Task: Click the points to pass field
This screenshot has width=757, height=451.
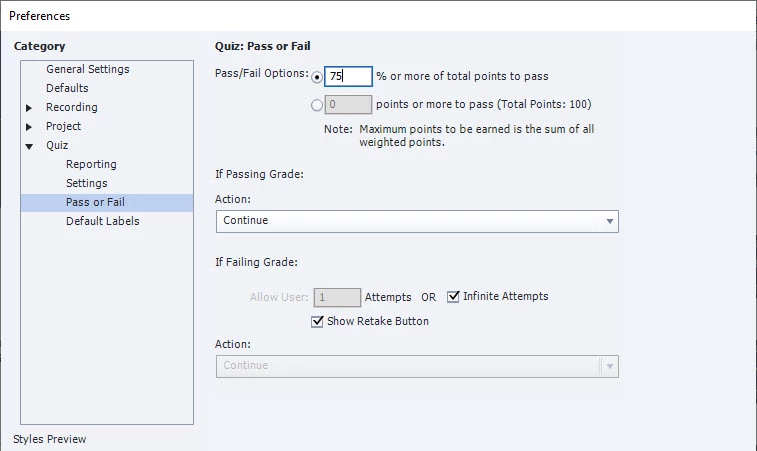Action: coord(347,104)
